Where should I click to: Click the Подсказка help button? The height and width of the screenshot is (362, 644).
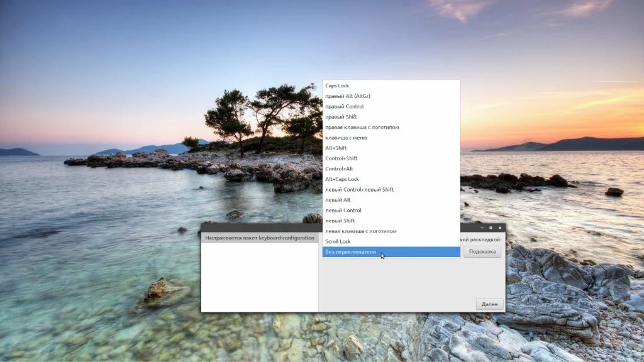point(482,252)
